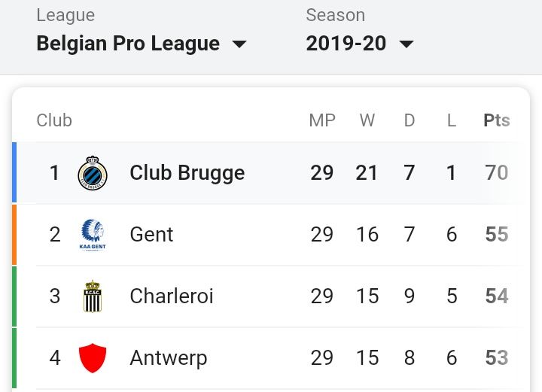Image resolution: width=542 pixels, height=392 pixels.
Task: Click the Club Brugge crest icon
Action: 93,173
